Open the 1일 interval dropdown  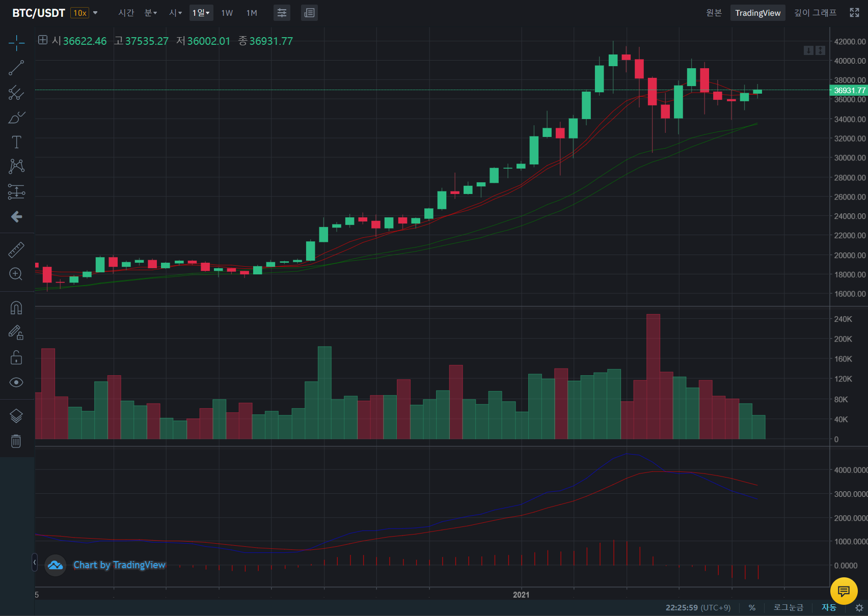(201, 13)
